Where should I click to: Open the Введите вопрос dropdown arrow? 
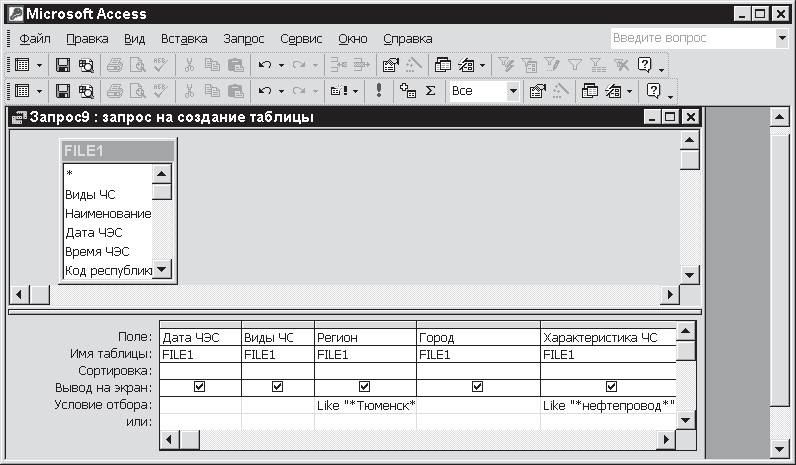(x=781, y=38)
